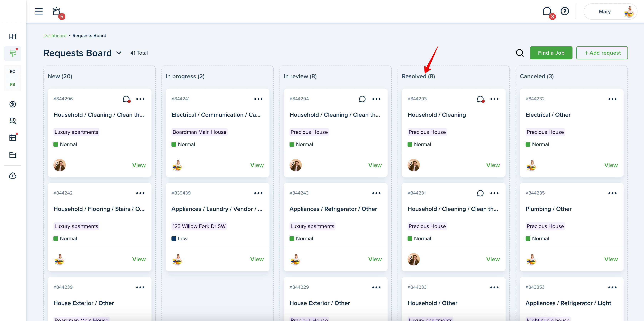The height and width of the screenshot is (321, 644).
Task: Open comments on request #844296
Action: coord(127,99)
